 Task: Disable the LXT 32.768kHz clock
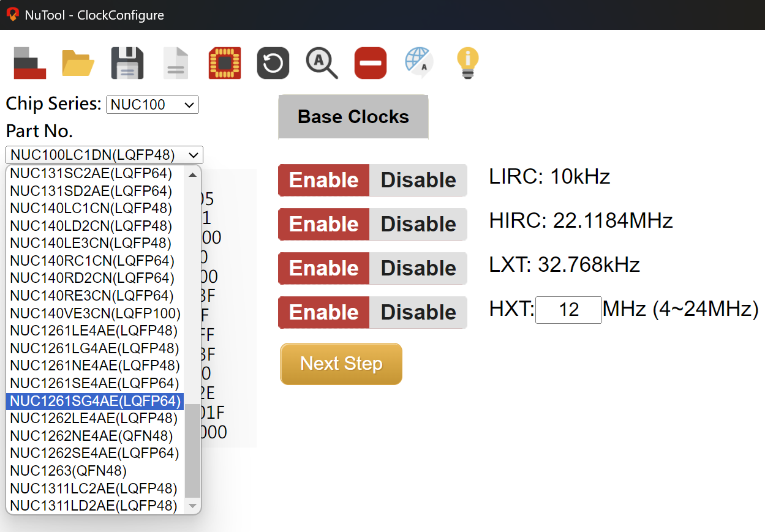(x=418, y=268)
